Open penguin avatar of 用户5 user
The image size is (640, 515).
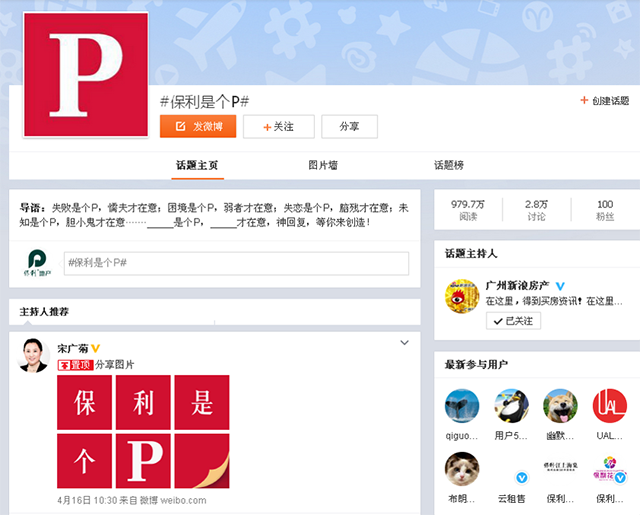[x=511, y=406]
